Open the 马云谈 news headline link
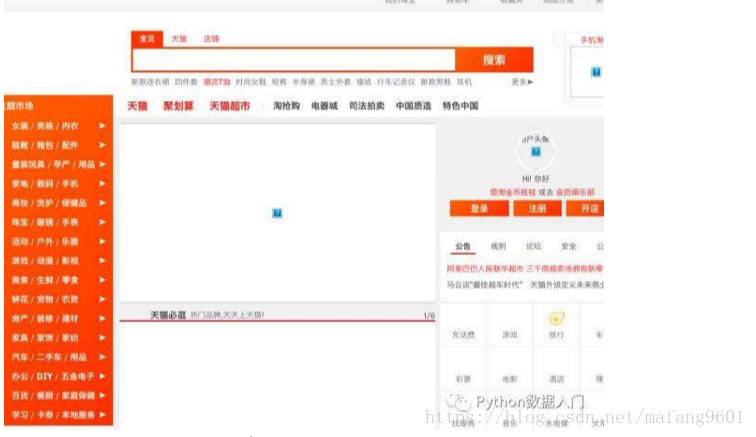 point(485,285)
